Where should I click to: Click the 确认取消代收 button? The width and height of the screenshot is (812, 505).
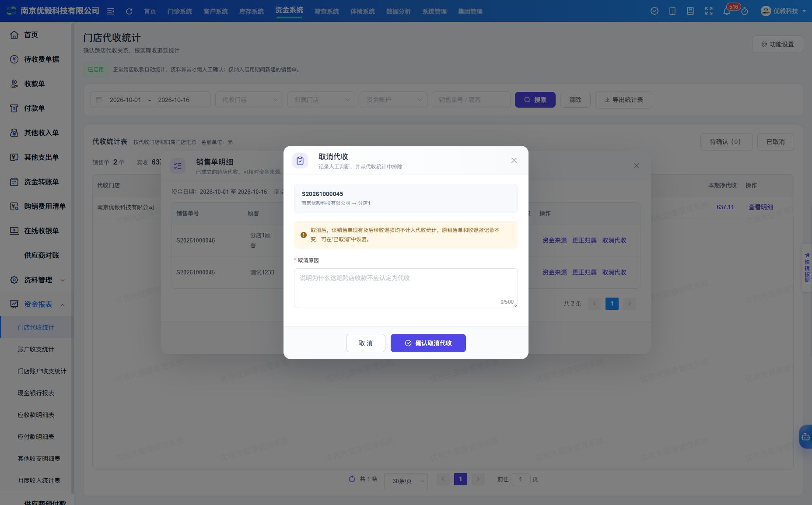[x=428, y=343]
